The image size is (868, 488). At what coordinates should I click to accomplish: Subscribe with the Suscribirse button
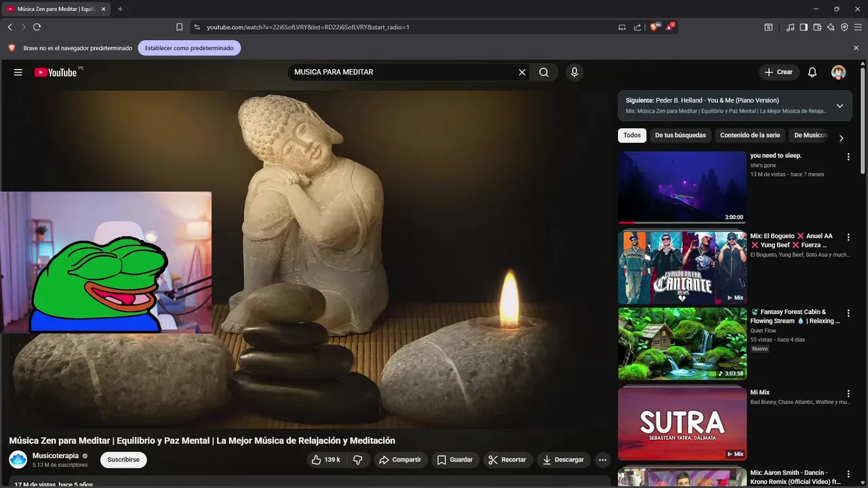click(123, 460)
